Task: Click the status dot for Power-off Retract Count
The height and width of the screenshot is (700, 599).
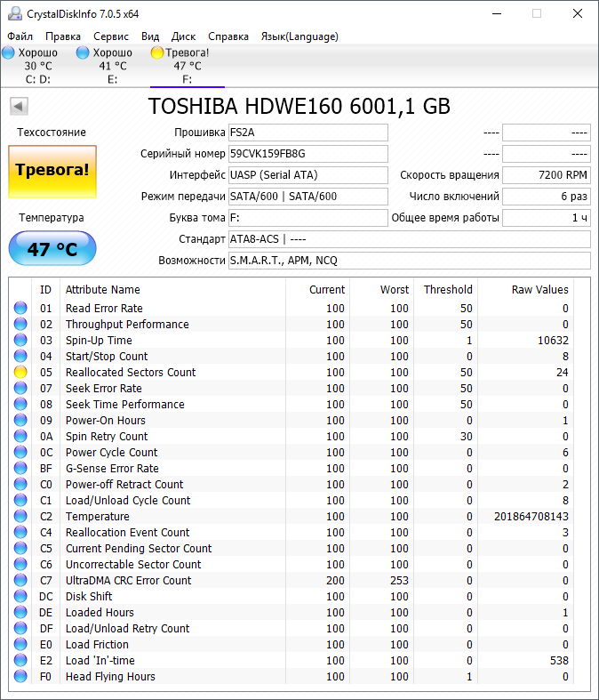Action: click(x=20, y=484)
